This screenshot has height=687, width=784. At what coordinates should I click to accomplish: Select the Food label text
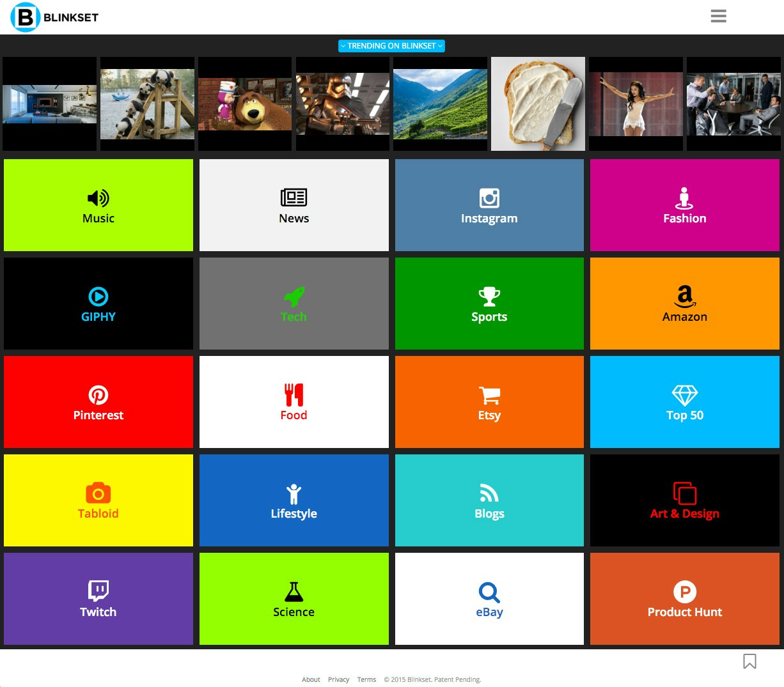294,415
